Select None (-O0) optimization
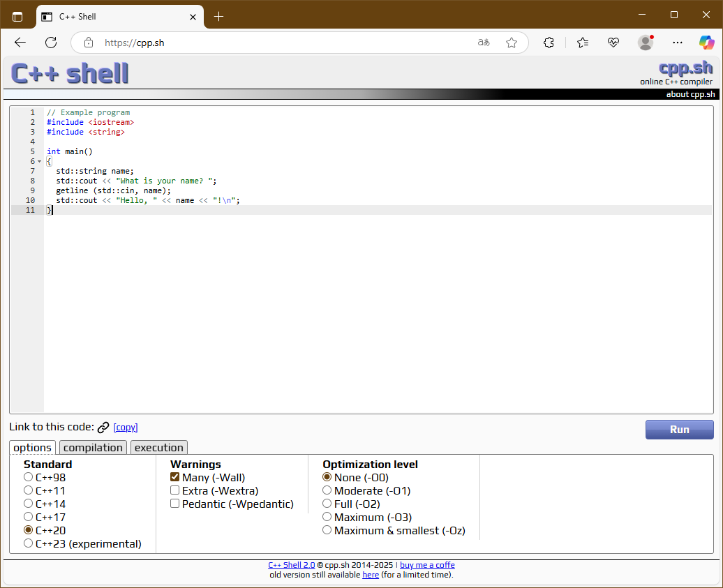 (327, 477)
